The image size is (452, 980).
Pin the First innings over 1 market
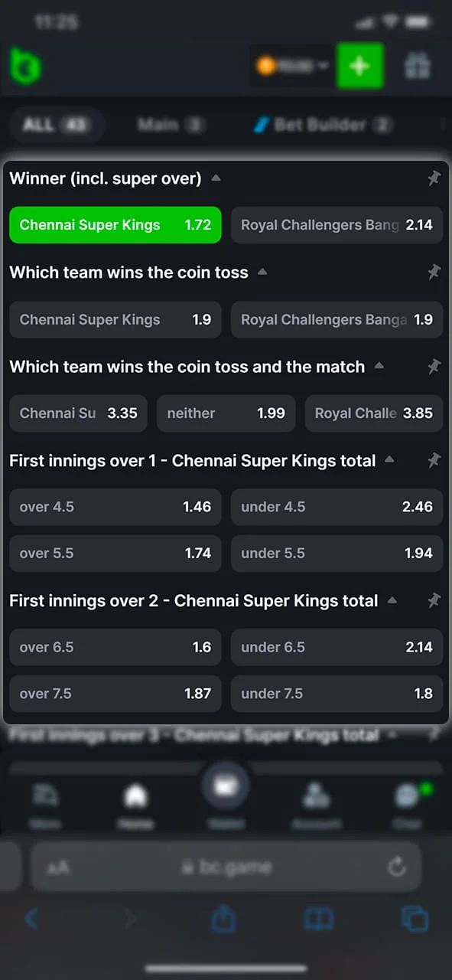click(434, 461)
